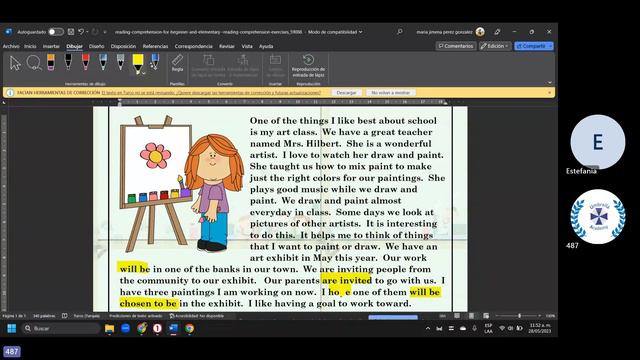The width and height of the screenshot is (640, 360).
Task: Open yellow highlighter options dropdown arrow
Action: coord(143,73)
